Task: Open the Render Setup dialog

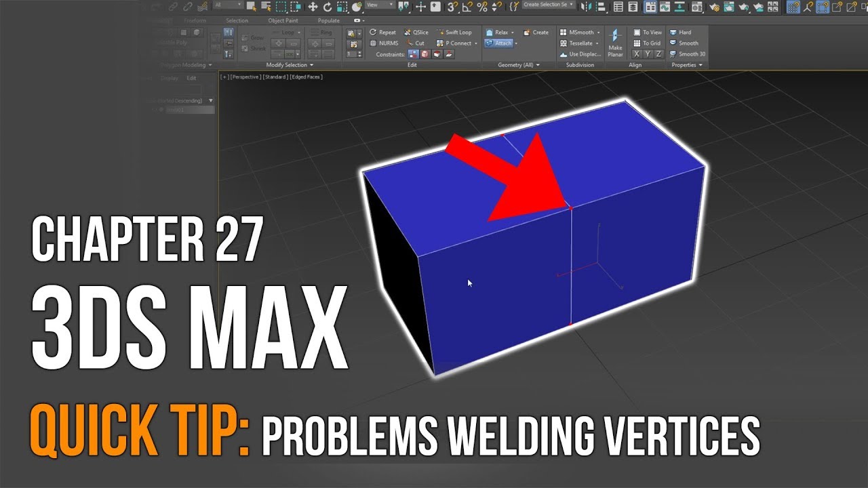Action: pyautogui.click(x=714, y=6)
